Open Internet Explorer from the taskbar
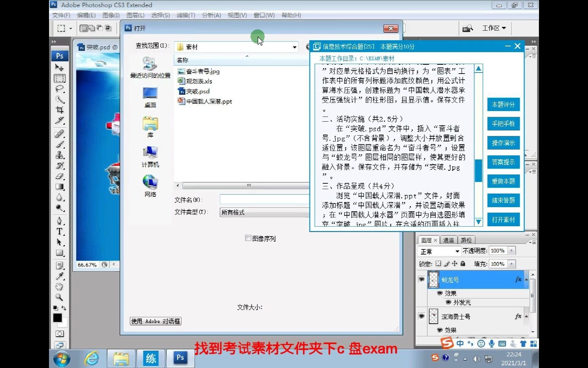Screen dimensions: 588x368 (92, 358)
